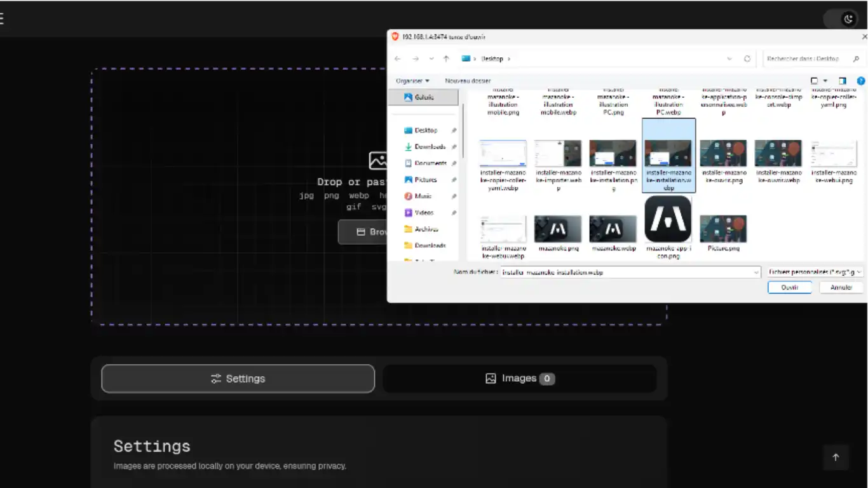868x488 pixels.
Task: Select Pictures in the navigation pane
Action: pos(425,180)
